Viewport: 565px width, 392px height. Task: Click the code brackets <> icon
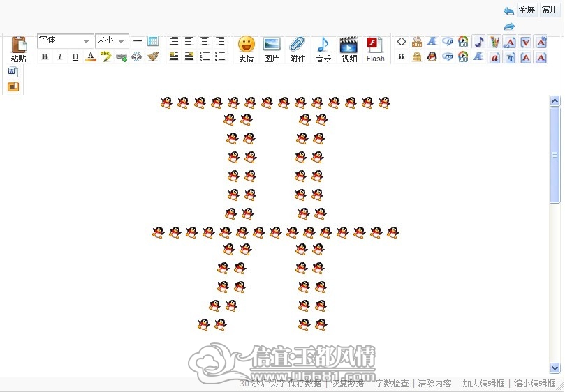(402, 42)
